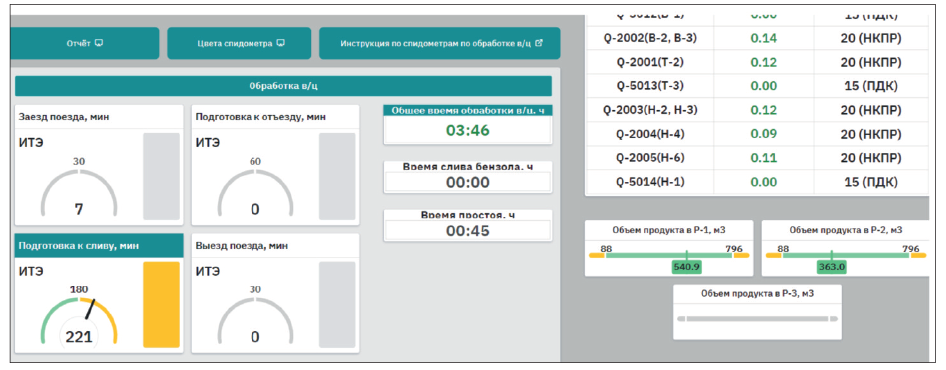Select table row Q-5014(Н-1)
Viewport: 946px width, 370px height.
757,182
